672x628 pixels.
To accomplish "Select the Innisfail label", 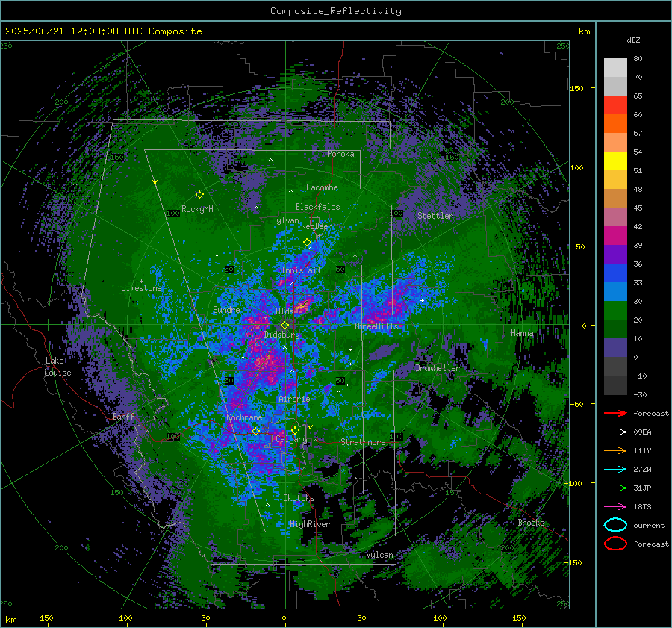I will pos(301,270).
